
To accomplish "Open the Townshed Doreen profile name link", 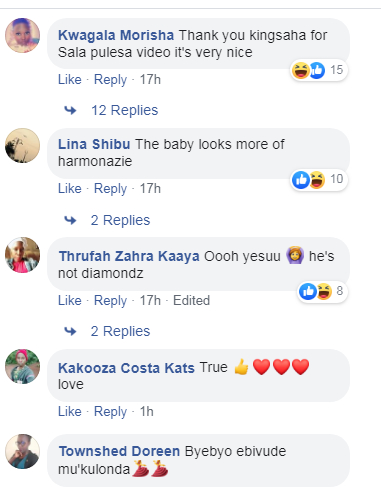I will pos(119,451).
